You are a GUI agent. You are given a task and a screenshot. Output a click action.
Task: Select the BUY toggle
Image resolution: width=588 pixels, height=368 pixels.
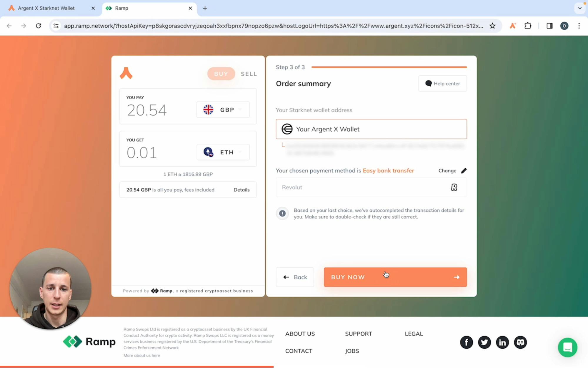[x=221, y=74]
